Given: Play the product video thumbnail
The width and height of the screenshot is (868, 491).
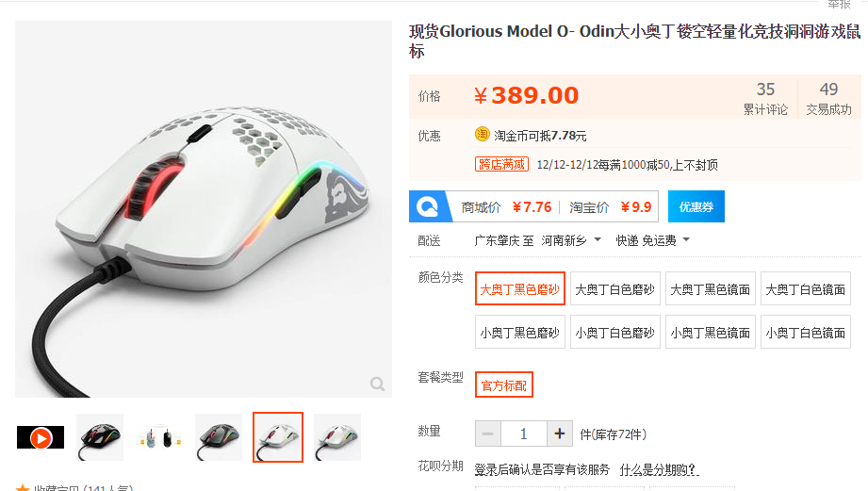Looking at the screenshot, I should point(41,437).
